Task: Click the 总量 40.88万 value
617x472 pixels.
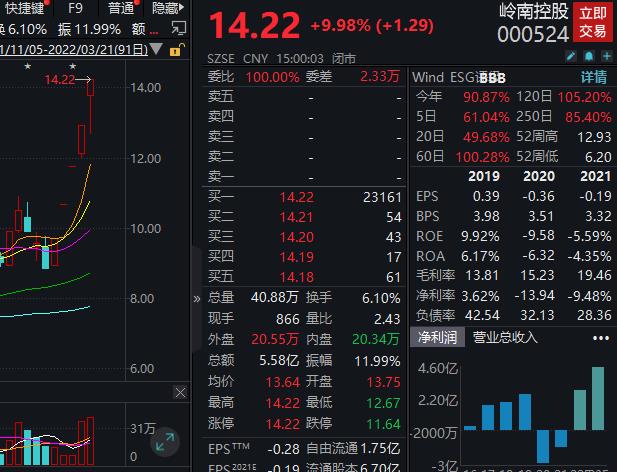Action: pyautogui.click(x=274, y=297)
